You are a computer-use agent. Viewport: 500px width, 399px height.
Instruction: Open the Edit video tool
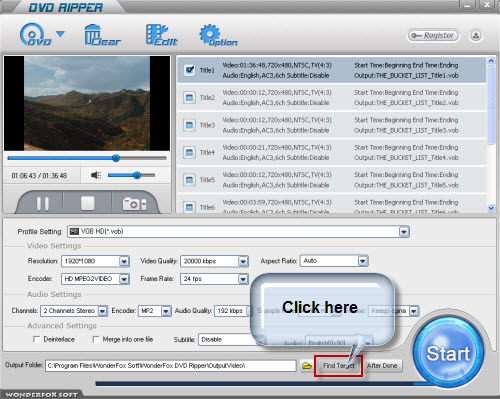click(162, 35)
